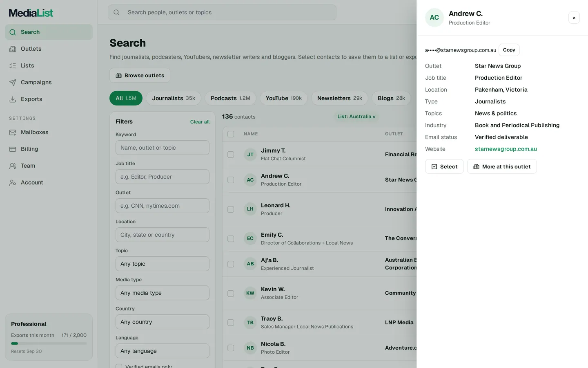Switch to the Journalists 35k tab

[x=174, y=98]
